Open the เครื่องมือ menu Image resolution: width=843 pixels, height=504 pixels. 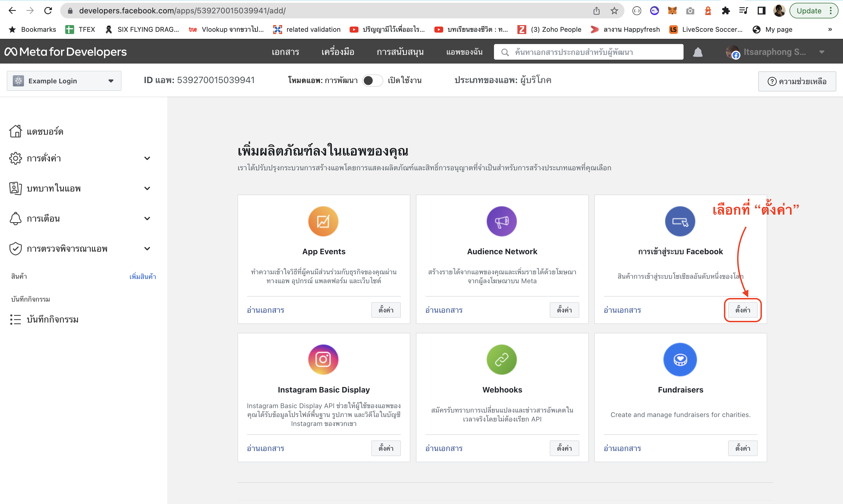tap(338, 52)
